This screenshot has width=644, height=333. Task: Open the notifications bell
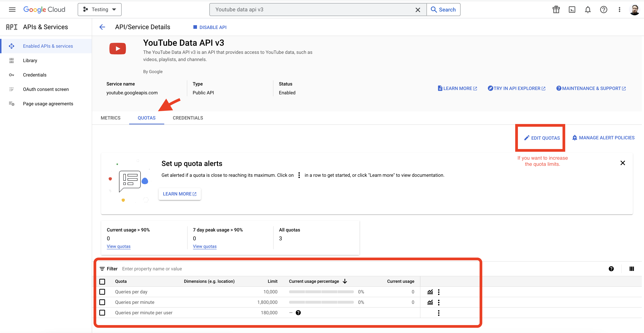coord(588,10)
